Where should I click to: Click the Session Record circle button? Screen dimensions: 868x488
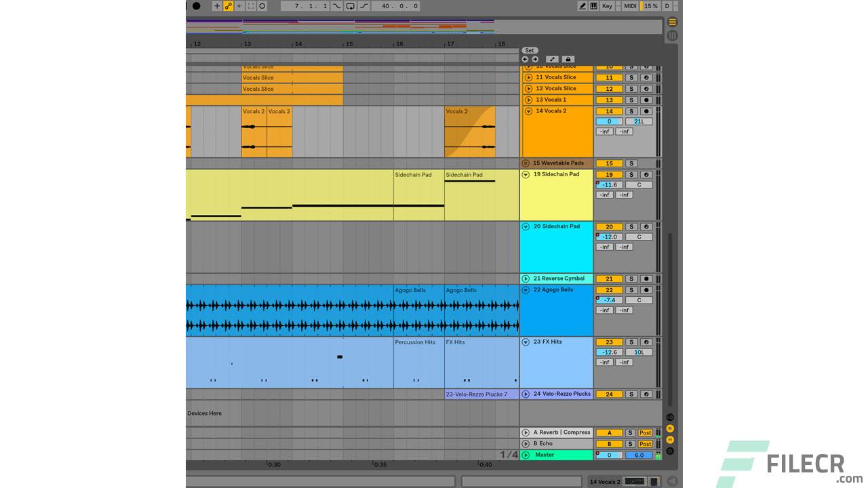[262, 6]
